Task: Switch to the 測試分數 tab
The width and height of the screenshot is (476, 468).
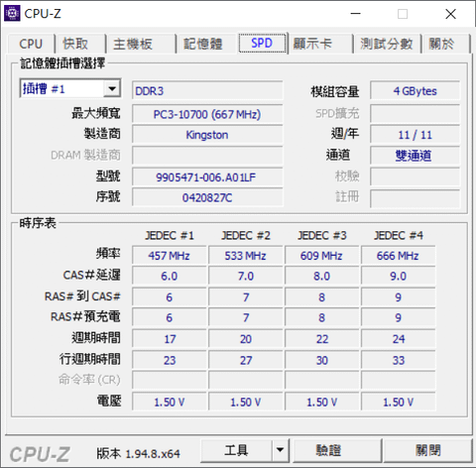Action: (387, 44)
